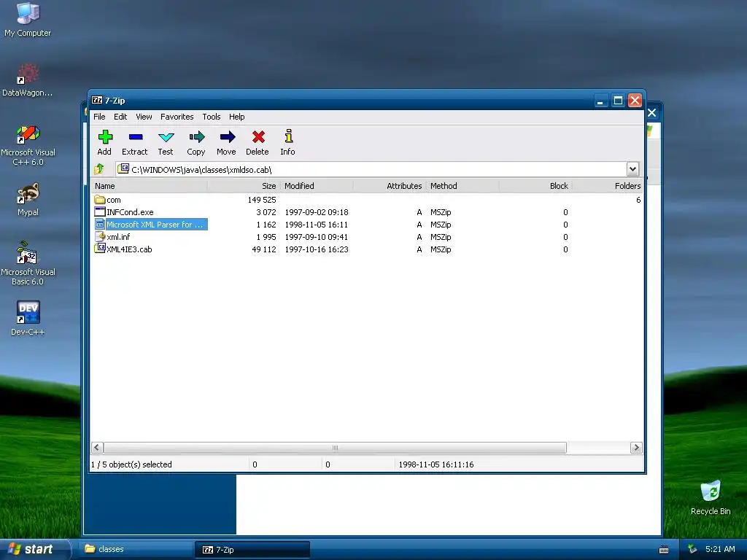Click the 49 112 size value
The width and height of the screenshot is (747, 560).
click(264, 249)
